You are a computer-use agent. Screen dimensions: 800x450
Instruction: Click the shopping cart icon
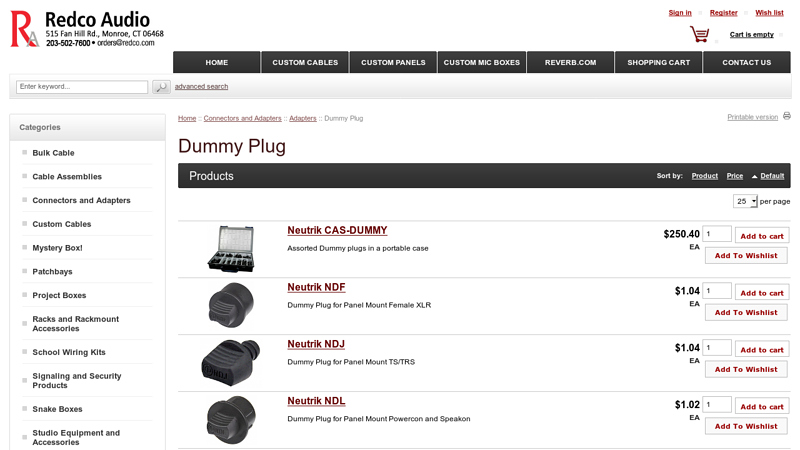pyautogui.click(x=699, y=34)
